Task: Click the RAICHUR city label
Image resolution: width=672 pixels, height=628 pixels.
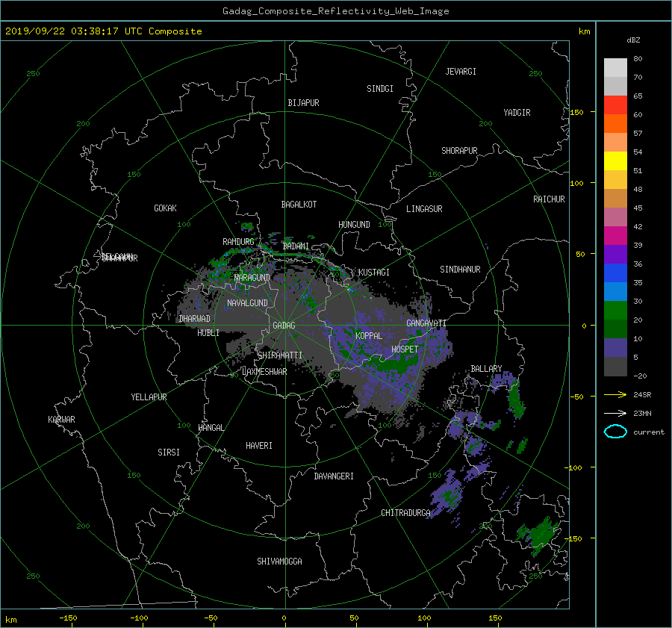Action: click(x=549, y=199)
